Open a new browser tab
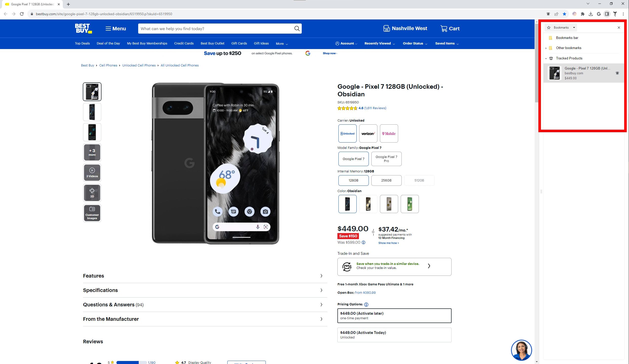This screenshot has width=629, height=364. pyautogui.click(x=68, y=4)
